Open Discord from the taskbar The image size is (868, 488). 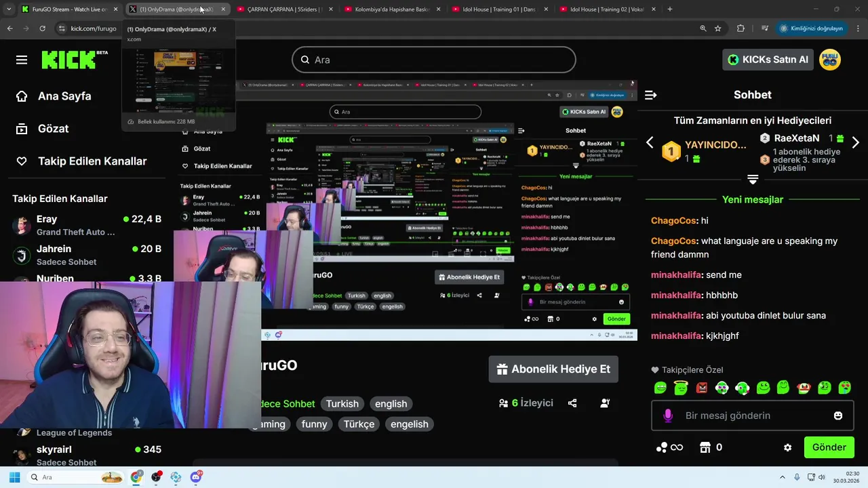196,477
